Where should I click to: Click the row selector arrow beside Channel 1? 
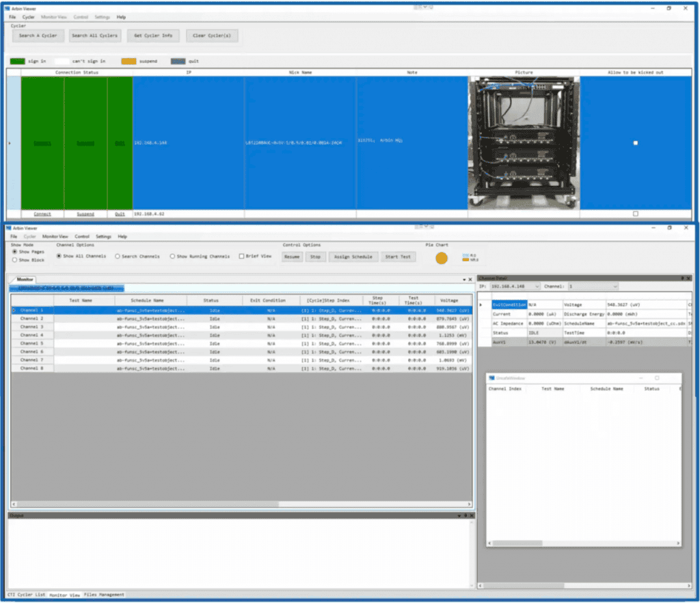click(14, 310)
